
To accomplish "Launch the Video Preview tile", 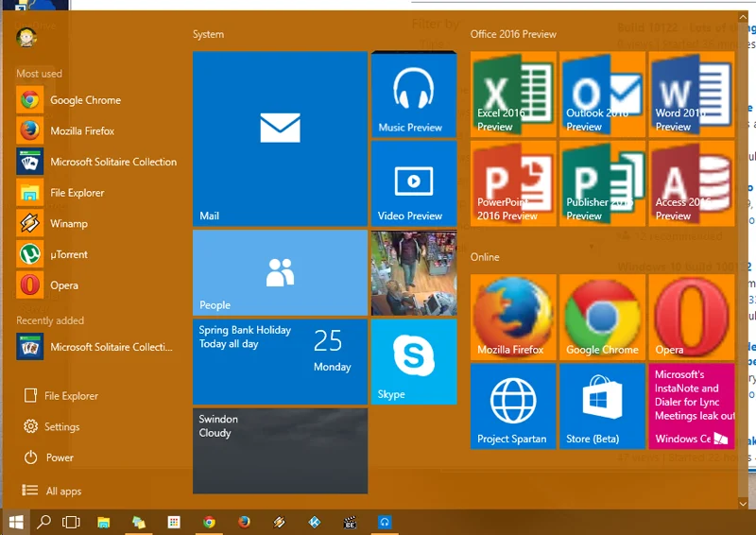I will [x=414, y=183].
